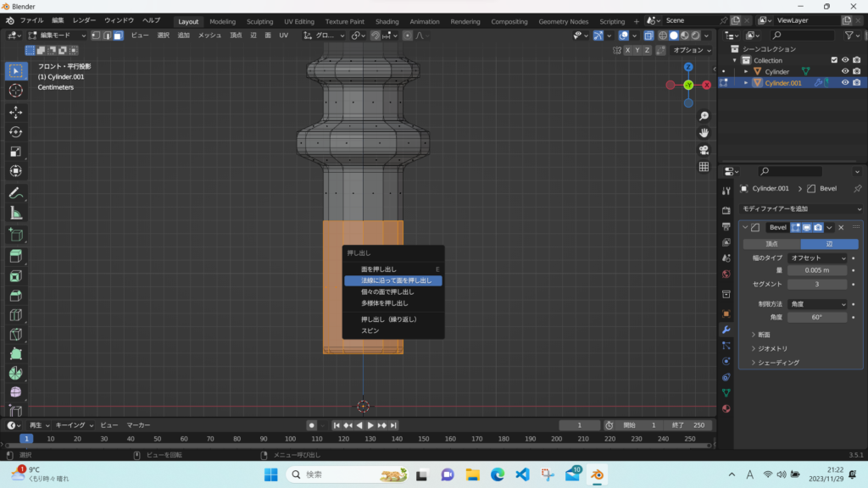
Task: Hide Cylinder.001 using its eye icon
Action: (844, 83)
